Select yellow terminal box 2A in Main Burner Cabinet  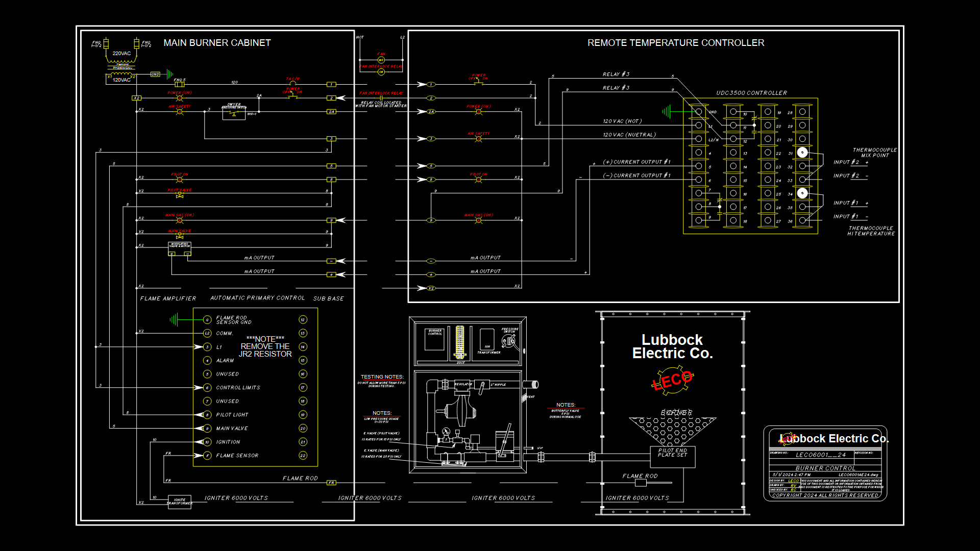tap(332, 111)
